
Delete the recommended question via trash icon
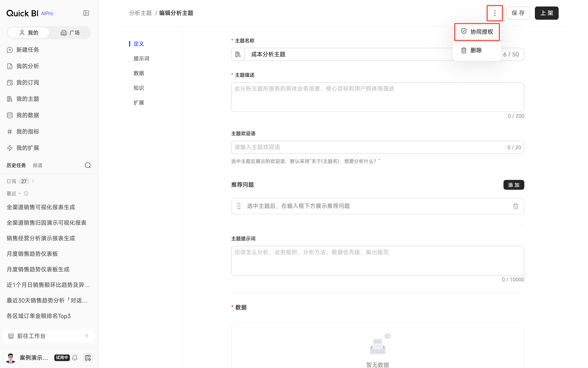516,206
